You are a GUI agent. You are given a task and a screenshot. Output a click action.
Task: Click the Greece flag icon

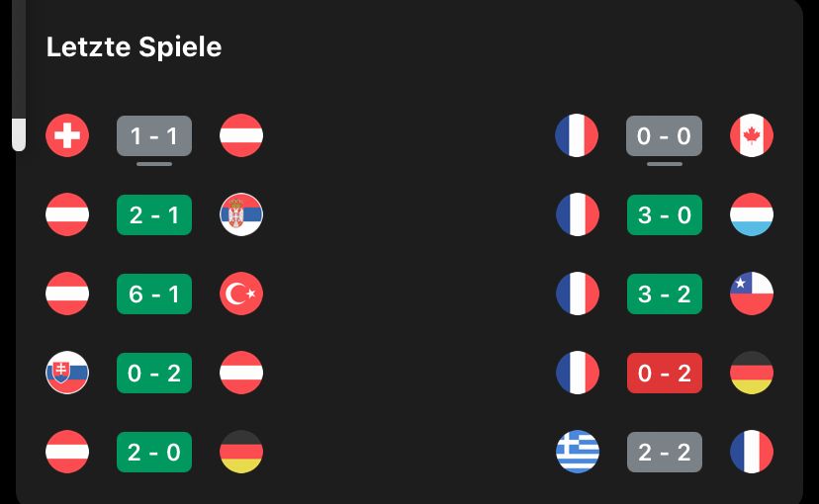(x=578, y=452)
